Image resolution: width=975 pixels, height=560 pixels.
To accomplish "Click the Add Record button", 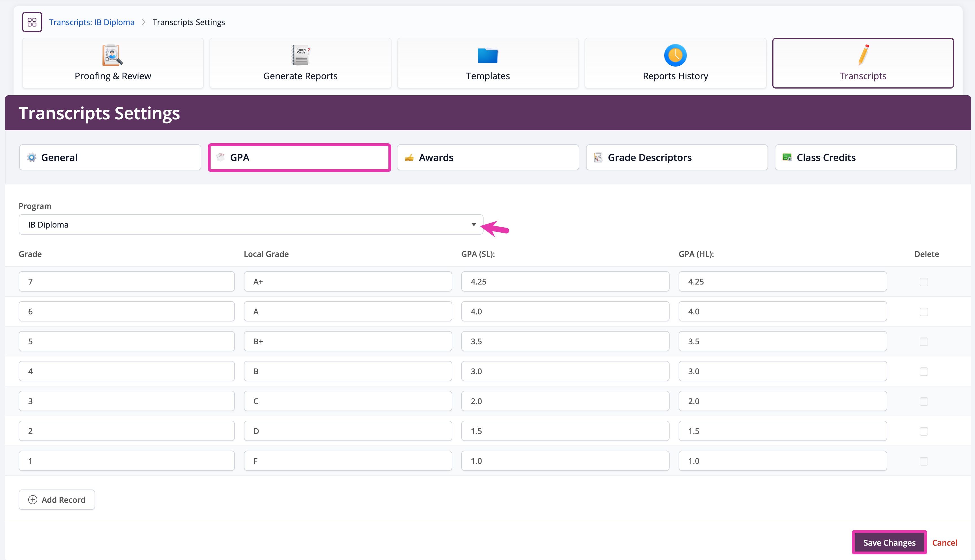I will pos(57,500).
